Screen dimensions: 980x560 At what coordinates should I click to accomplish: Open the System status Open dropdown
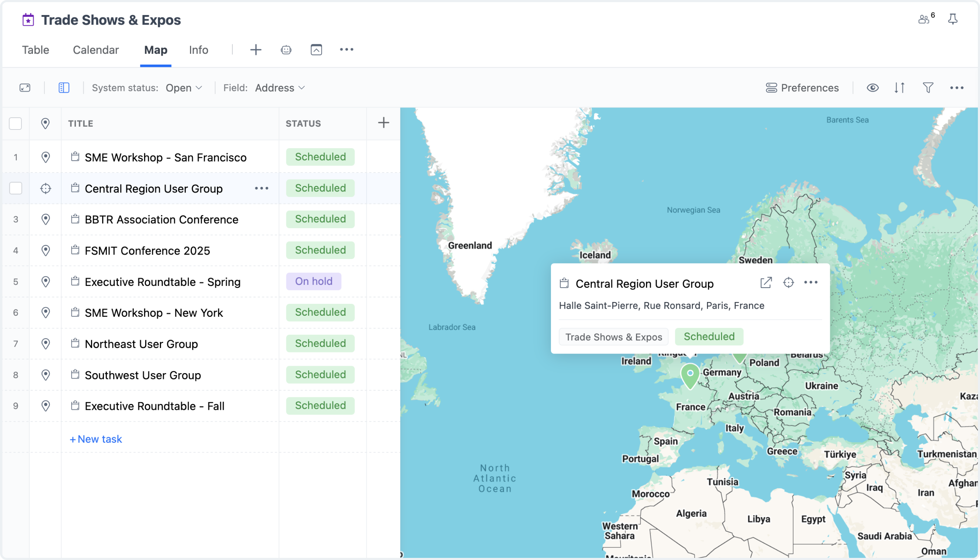(x=184, y=88)
